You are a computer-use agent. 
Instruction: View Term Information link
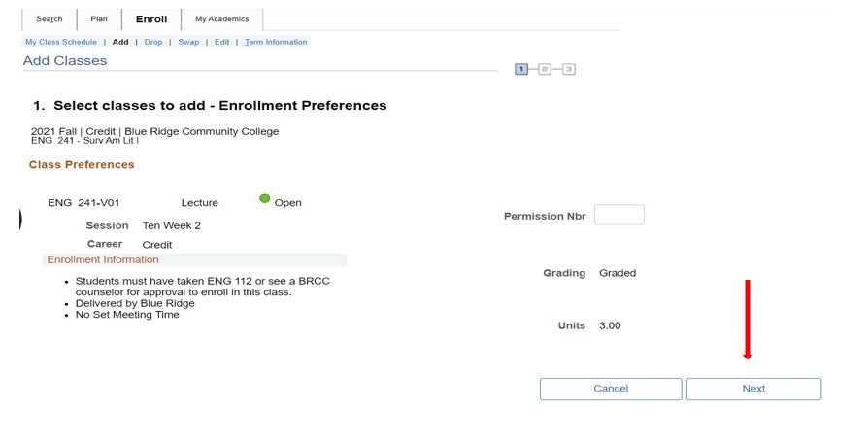pyautogui.click(x=276, y=42)
